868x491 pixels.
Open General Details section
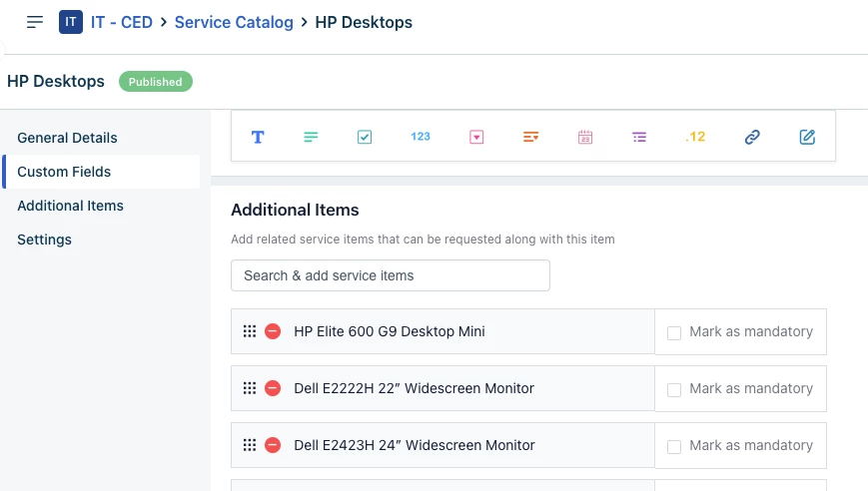[67, 138]
